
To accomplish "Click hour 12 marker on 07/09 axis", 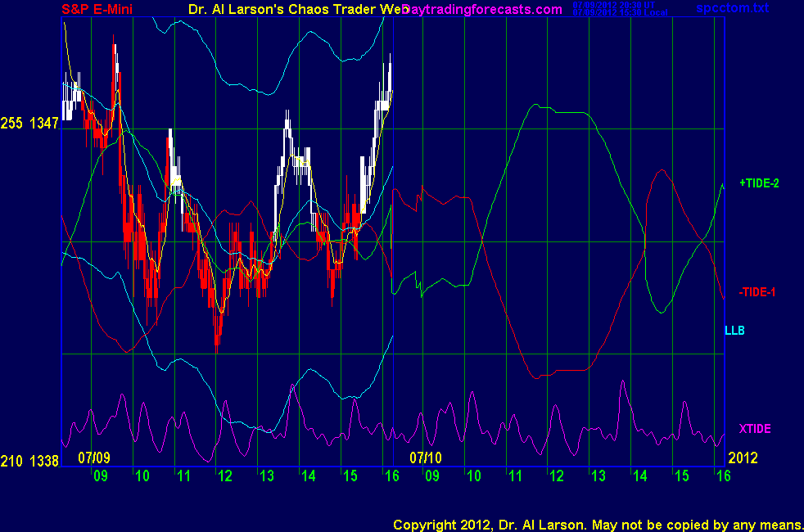I will click(x=224, y=476).
